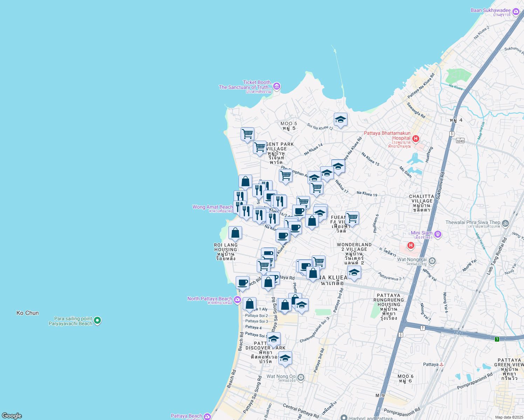Viewport: 524px width, 420px height.
Task: Click the Map data ©2025 attribution
Action: point(509,417)
